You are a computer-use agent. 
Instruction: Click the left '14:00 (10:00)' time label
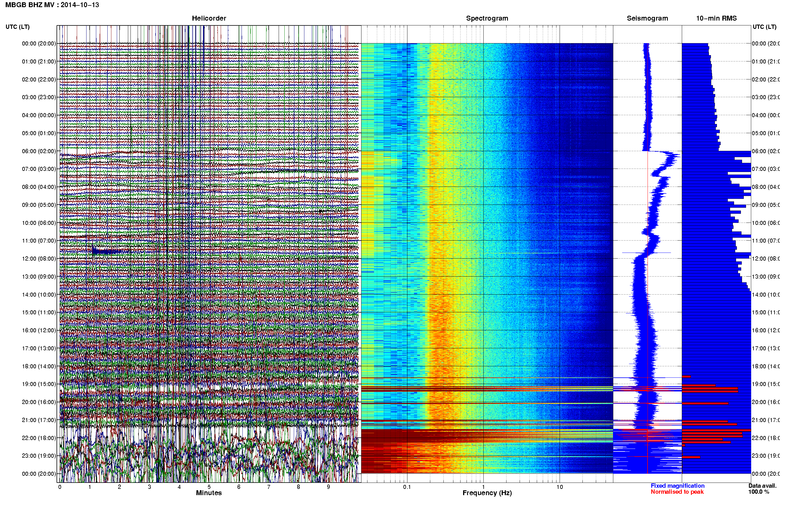39,295
